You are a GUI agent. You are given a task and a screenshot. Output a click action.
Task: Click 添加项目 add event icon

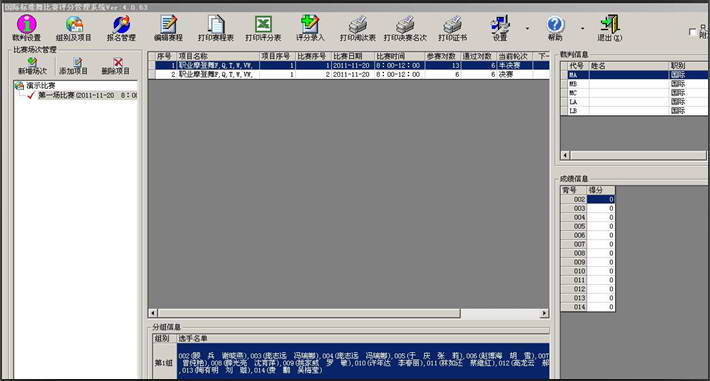[73, 66]
